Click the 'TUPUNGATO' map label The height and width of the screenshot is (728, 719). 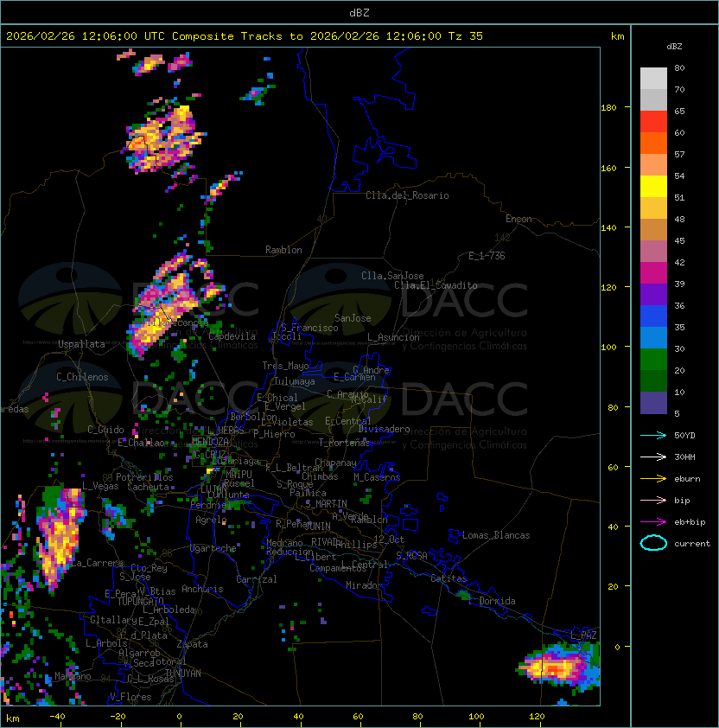pos(141,602)
